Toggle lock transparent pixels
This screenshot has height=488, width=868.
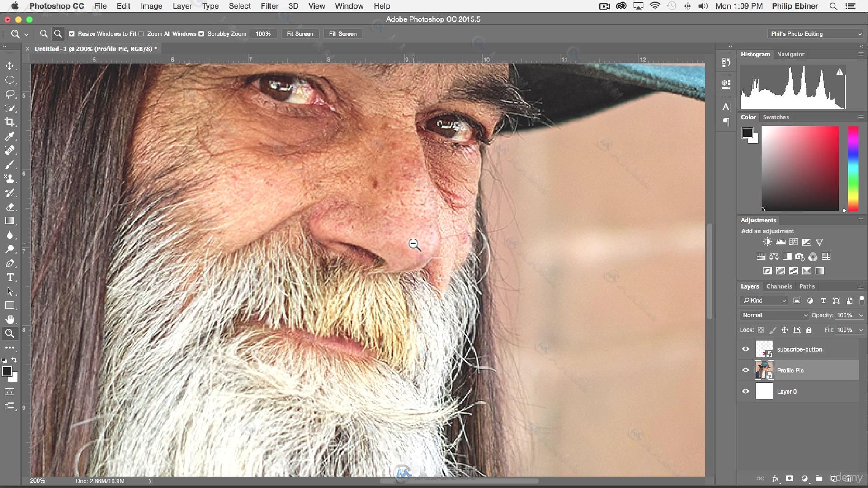[x=761, y=330]
